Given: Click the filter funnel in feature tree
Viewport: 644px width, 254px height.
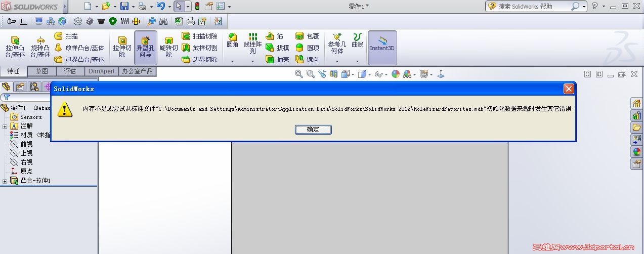Looking at the screenshot, I should [x=7, y=97].
